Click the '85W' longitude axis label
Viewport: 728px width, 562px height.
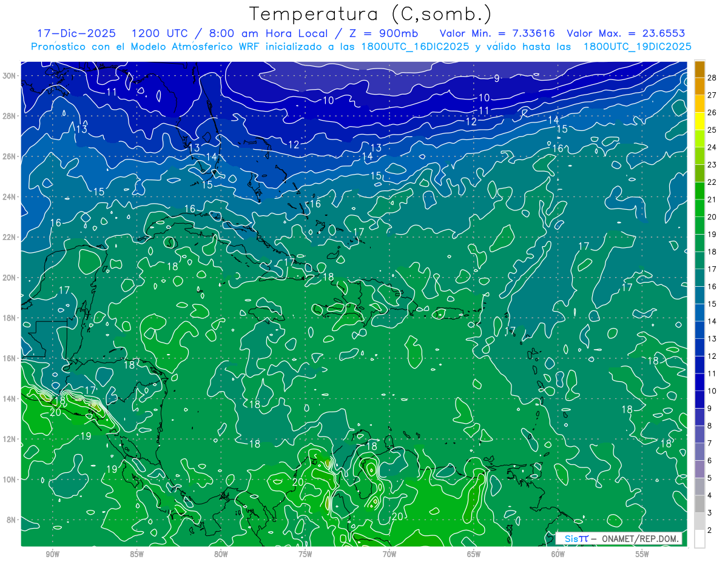coord(136,554)
